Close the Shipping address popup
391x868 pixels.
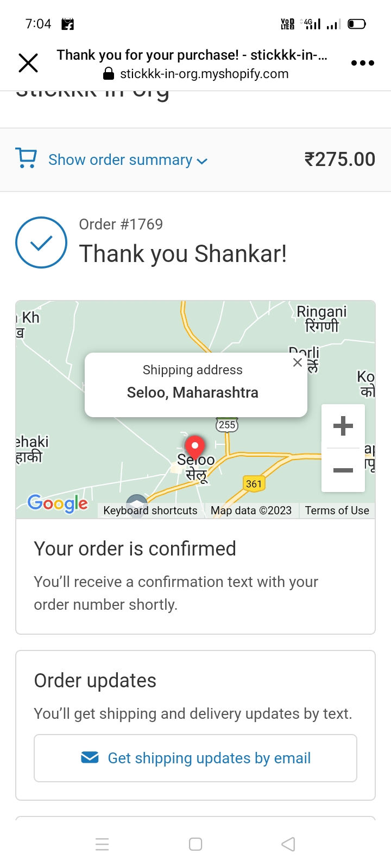click(x=297, y=362)
